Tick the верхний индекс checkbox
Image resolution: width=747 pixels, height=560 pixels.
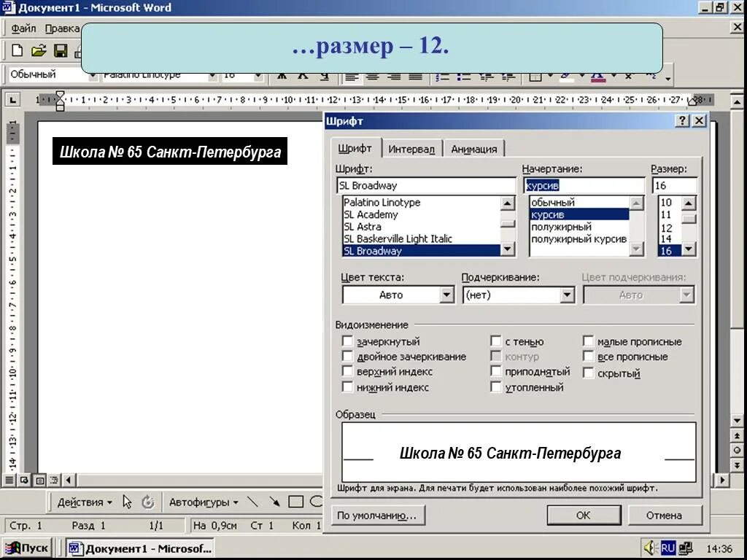pyautogui.click(x=347, y=371)
